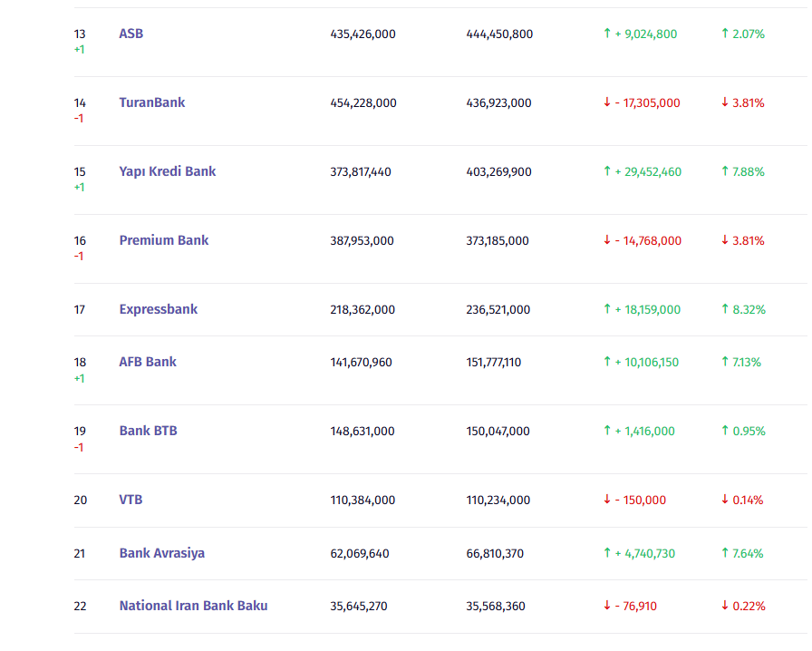Select Bank BTB value 150,047,000
812x651 pixels.
[498, 432]
